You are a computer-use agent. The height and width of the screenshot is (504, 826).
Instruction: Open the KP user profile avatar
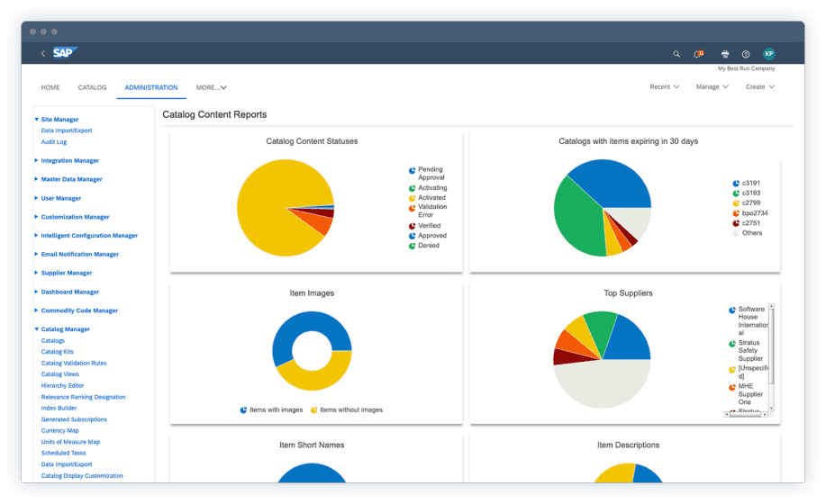pos(768,54)
